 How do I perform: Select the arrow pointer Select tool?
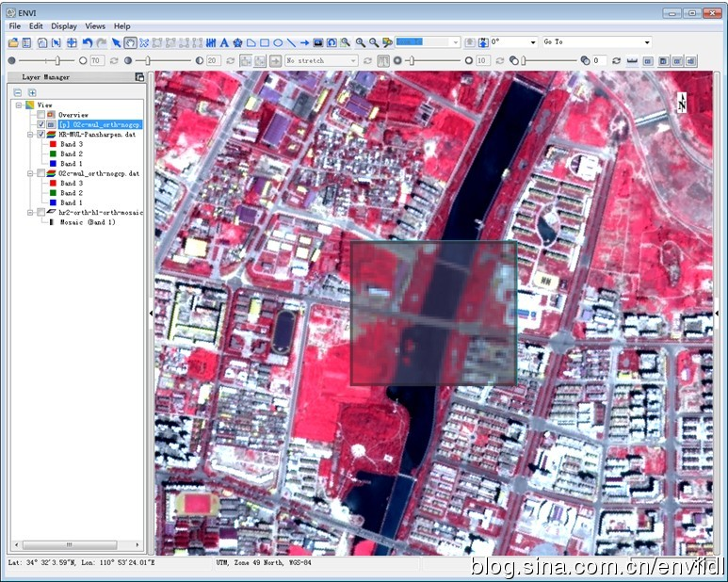(116, 42)
